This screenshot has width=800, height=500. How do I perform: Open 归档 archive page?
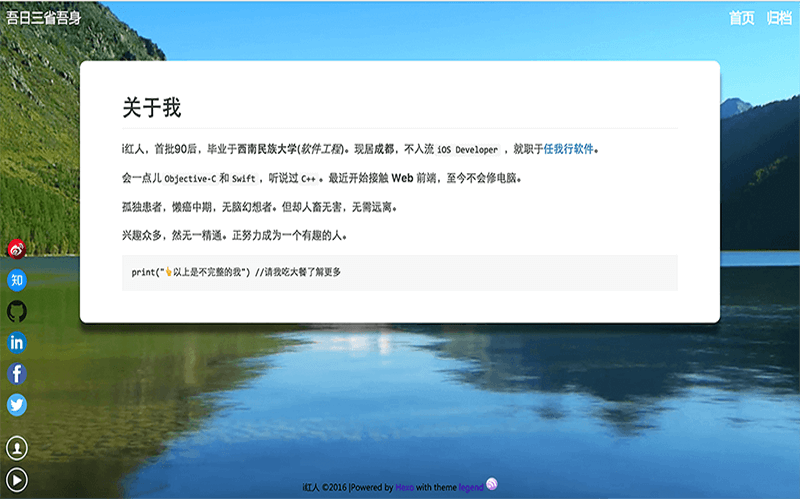pyautogui.click(x=779, y=18)
